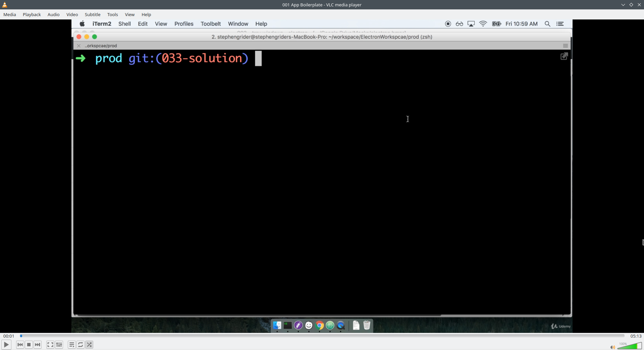Click the document file in the dock

pyautogui.click(x=356, y=325)
